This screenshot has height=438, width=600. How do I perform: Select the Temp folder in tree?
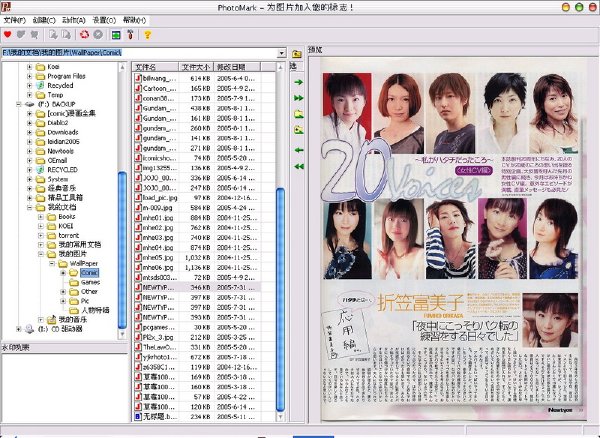pos(55,95)
